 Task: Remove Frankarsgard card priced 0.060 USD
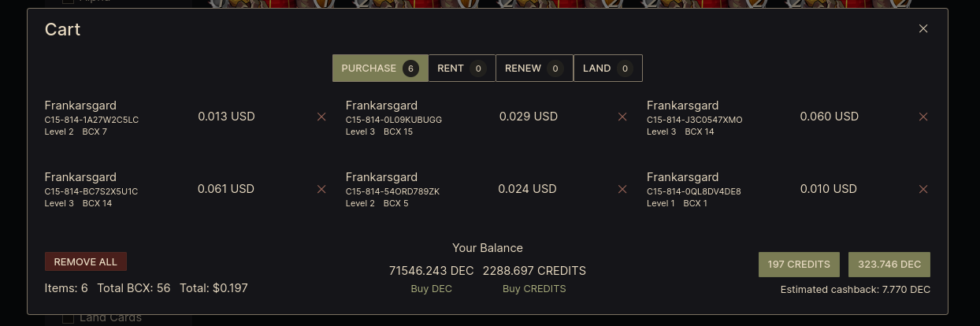(923, 117)
